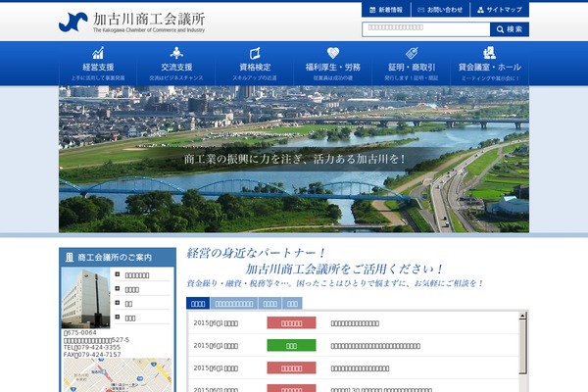Open 貸会議室・ホール icon menu
This screenshot has width=588, height=392.
489,53
